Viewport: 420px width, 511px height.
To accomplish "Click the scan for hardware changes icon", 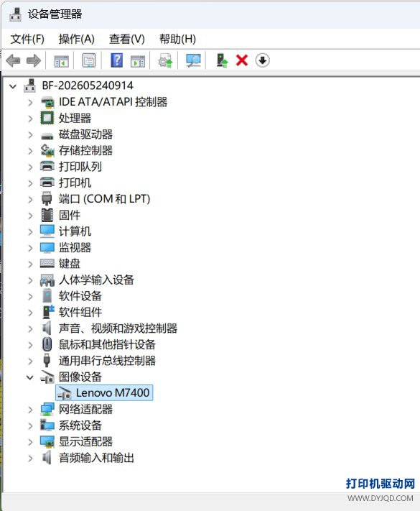I will tap(193, 60).
